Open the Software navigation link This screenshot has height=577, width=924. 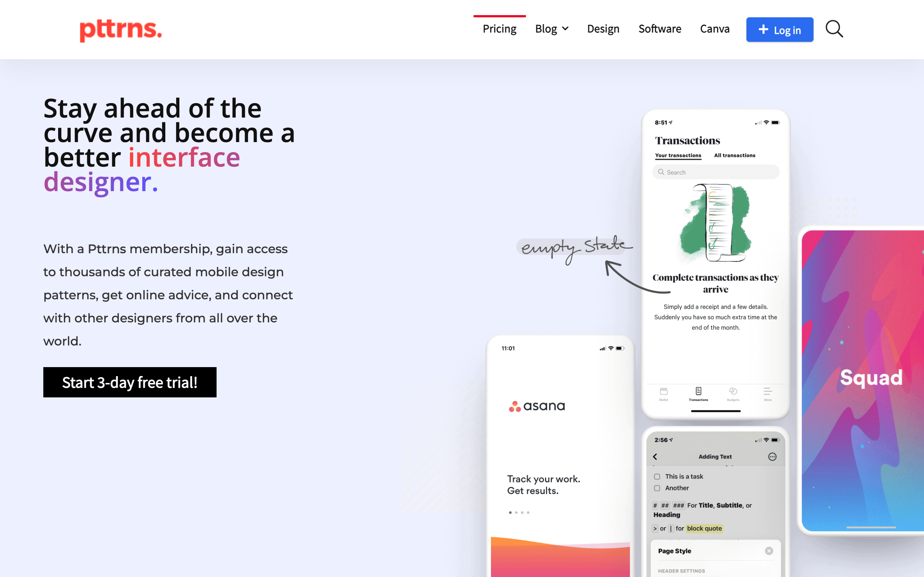tap(660, 29)
